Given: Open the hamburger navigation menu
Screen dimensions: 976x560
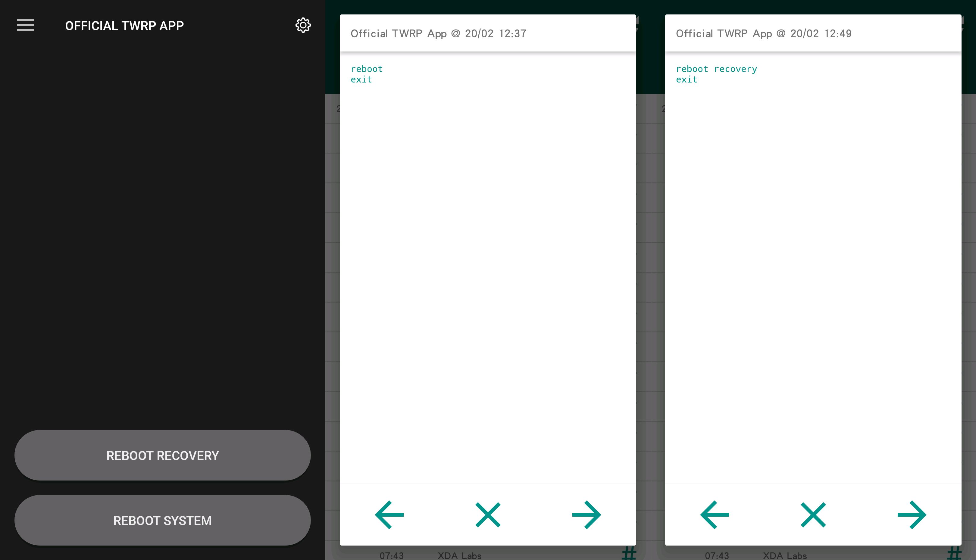Looking at the screenshot, I should click(x=25, y=25).
